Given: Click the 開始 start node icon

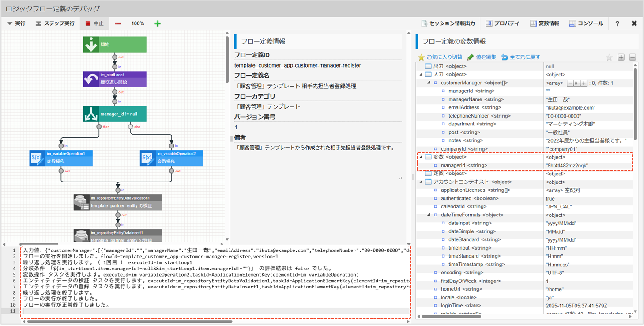Looking at the screenshot, I should (91, 45).
